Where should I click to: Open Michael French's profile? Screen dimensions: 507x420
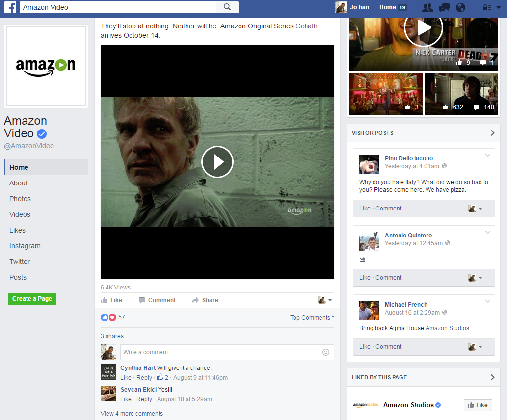406,305
